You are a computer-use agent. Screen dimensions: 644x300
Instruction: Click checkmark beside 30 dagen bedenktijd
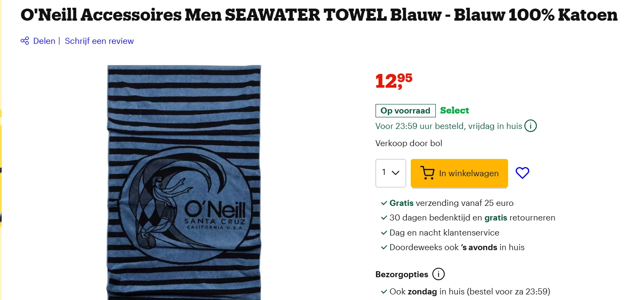[384, 218]
